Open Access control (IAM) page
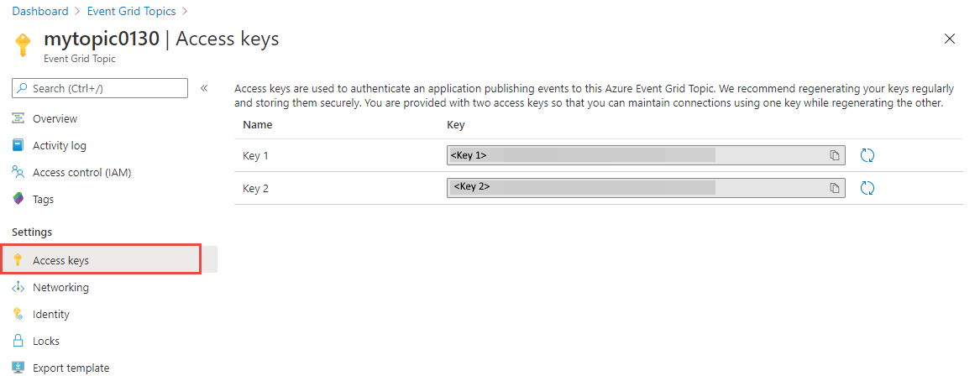 (x=81, y=172)
